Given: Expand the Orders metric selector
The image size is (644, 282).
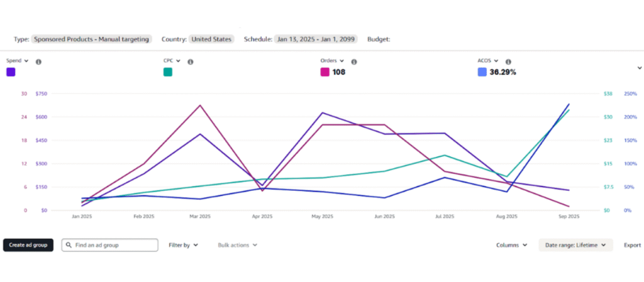Looking at the screenshot, I should point(333,61).
